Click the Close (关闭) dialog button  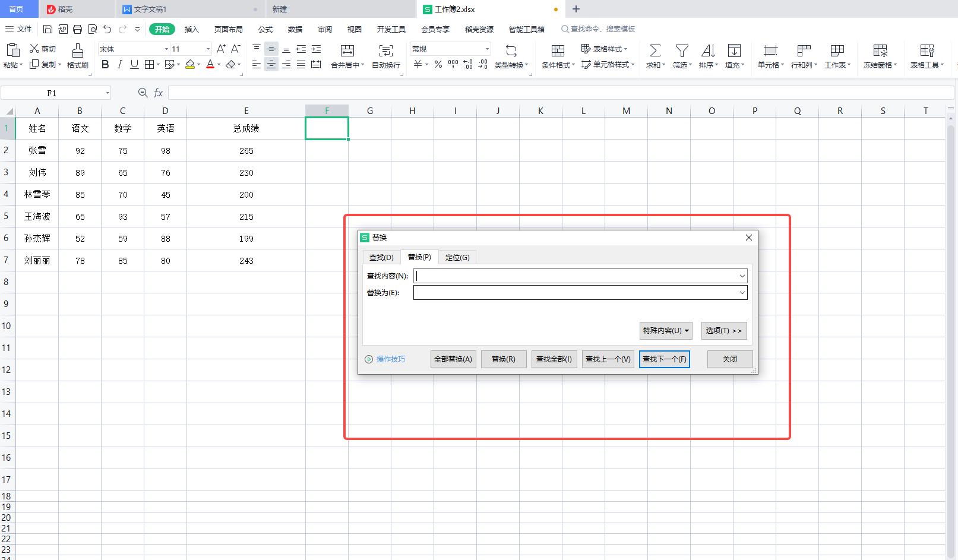pos(730,359)
